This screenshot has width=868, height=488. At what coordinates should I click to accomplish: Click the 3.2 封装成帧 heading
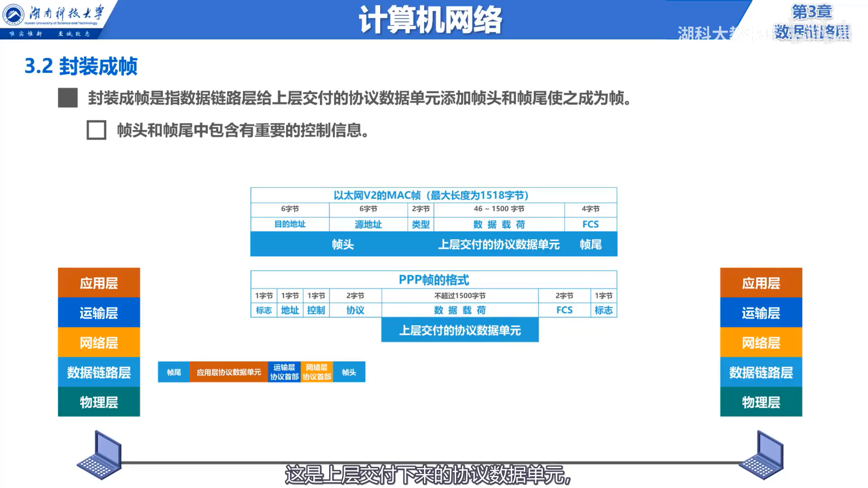click(81, 66)
